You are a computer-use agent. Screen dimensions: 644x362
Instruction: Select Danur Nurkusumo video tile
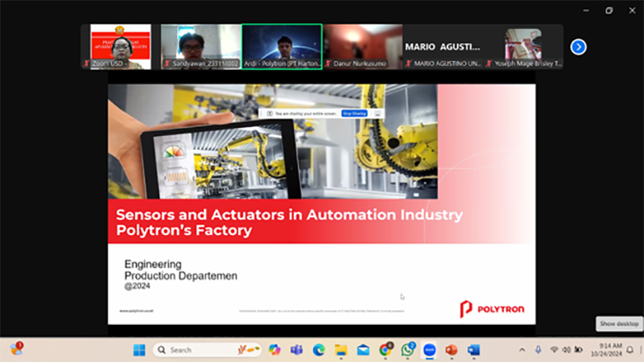click(x=363, y=47)
